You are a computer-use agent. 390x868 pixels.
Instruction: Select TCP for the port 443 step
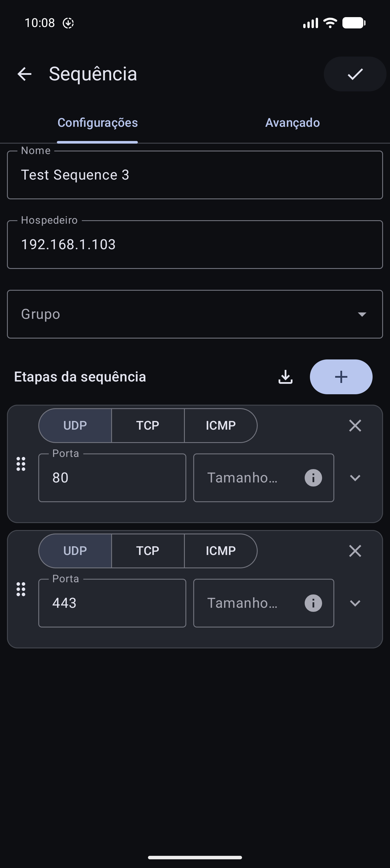tap(148, 551)
